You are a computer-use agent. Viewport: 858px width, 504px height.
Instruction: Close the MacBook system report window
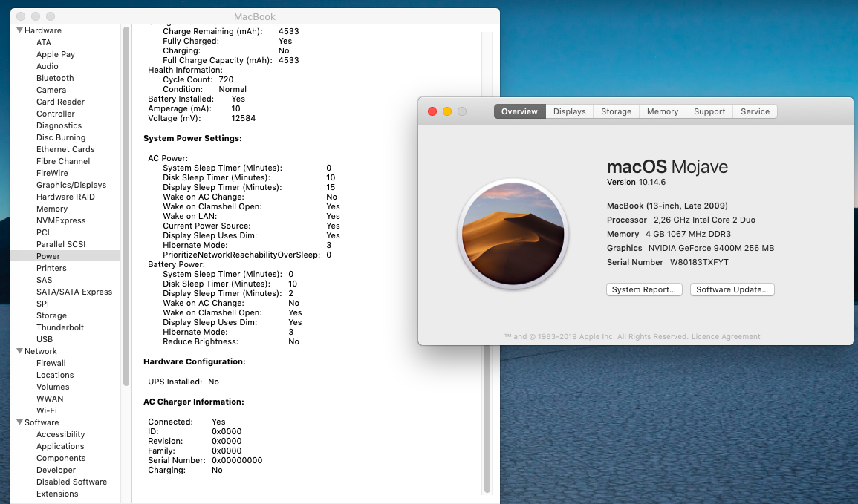point(21,16)
